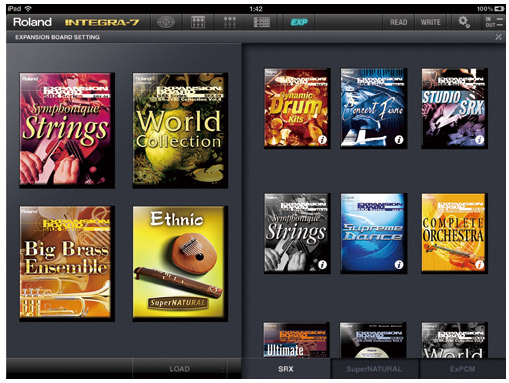Tap the battery indicator in status bar
The height and width of the screenshot is (383, 509).
pyautogui.click(x=499, y=9)
